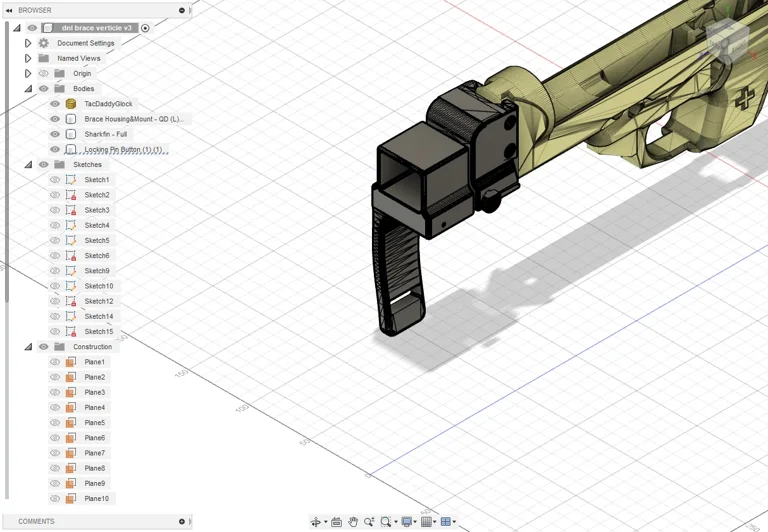Expand the Named Views node
Image resolution: width=768 pixels, height=532 pixels.
pyautogui.click(x=28, y=58)
